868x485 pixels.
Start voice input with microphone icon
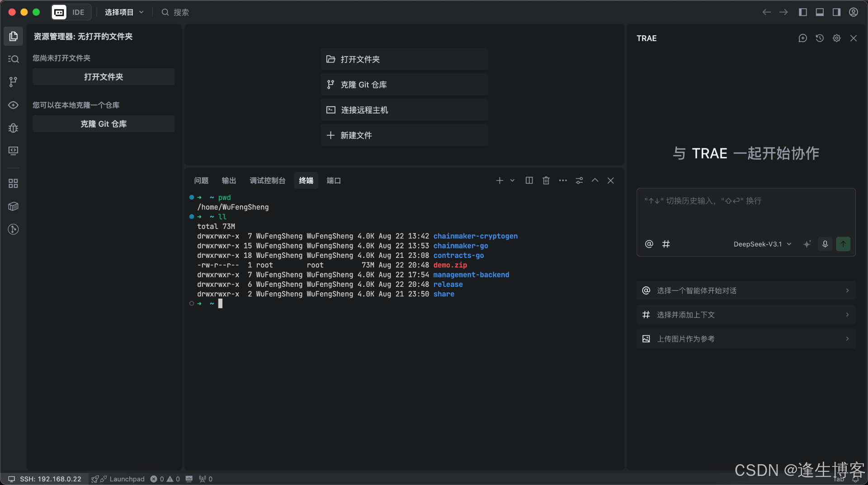click(x=825, y=244)
